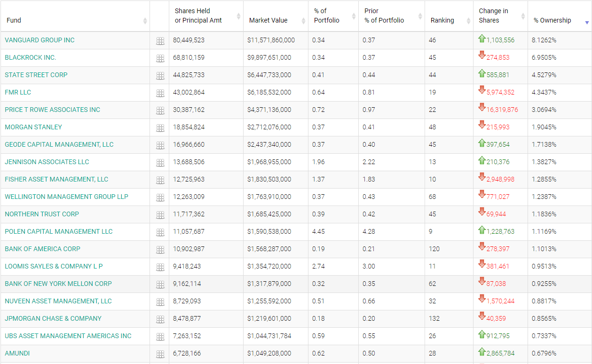Viewport: 592px width, 364px height.
Task: Select shares held 7,263,152
Action: 187,336
